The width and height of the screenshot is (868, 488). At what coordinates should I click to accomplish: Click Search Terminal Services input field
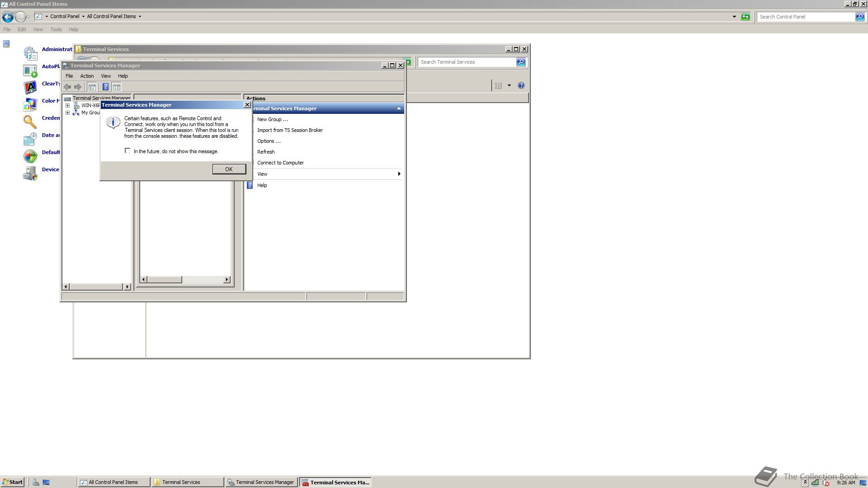coord(467,62)
